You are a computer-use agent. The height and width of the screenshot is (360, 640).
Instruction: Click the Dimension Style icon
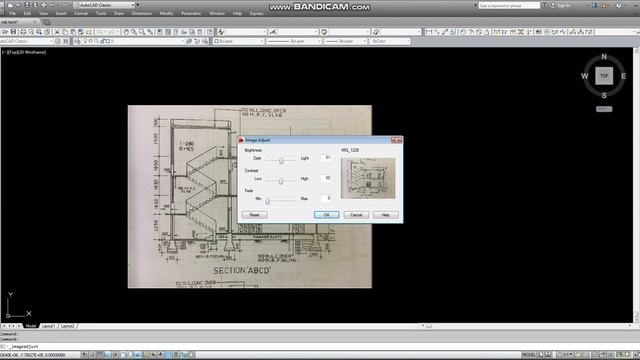click(273, 32)
